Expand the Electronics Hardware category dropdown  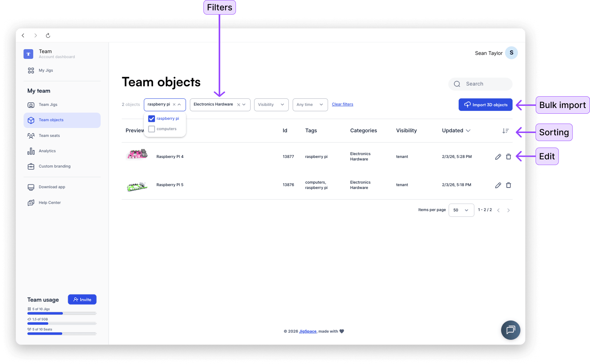coord(244,105)
